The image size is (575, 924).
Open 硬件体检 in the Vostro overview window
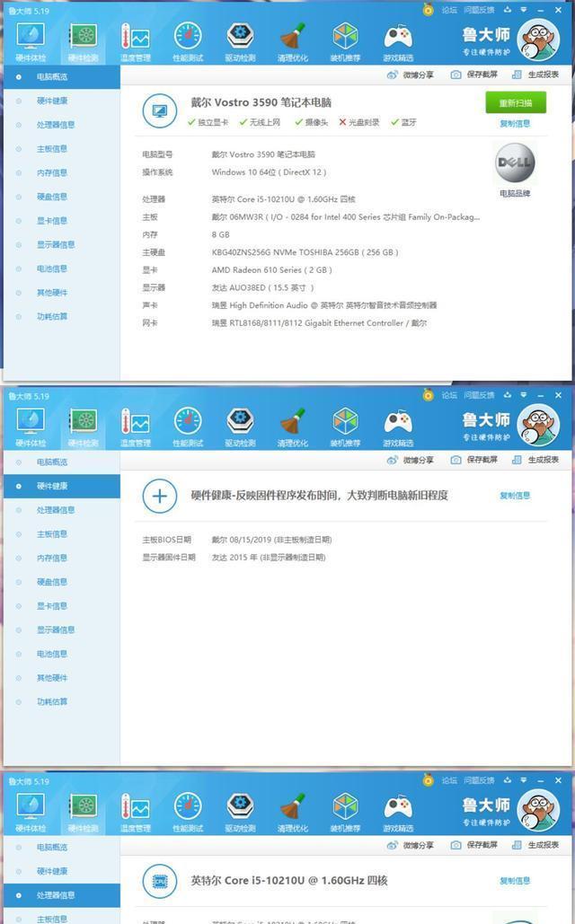point(30,41)
